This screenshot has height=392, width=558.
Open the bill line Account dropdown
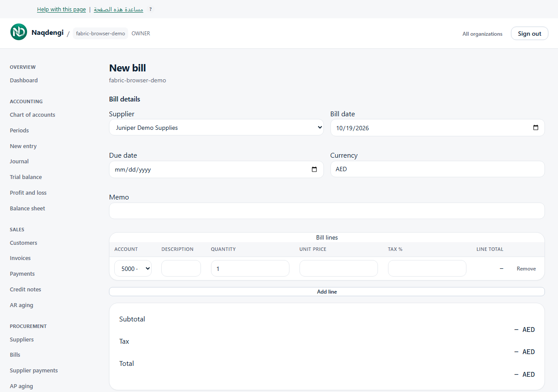tap(133, 268)
